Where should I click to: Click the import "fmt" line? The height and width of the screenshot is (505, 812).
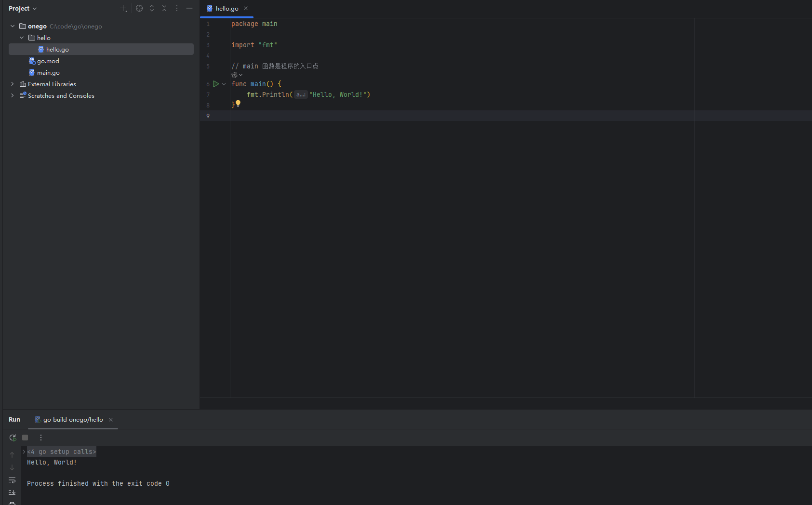(254, 45)
